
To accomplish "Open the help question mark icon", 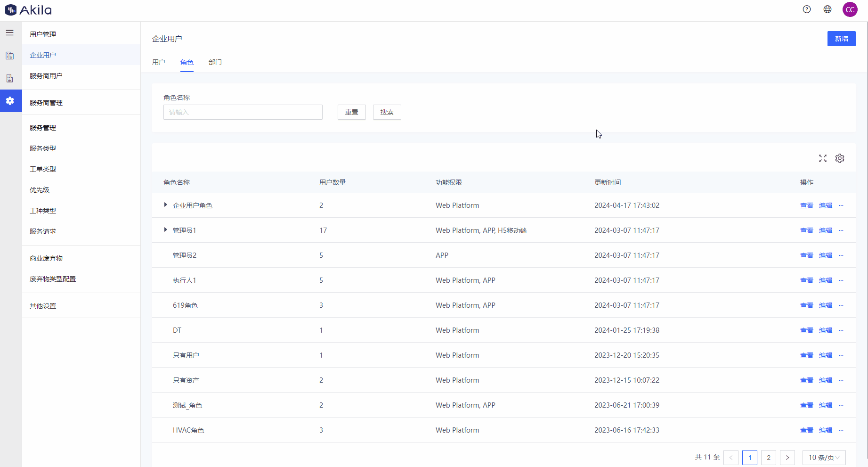I will pyautogui.click(x=807, y=9).
